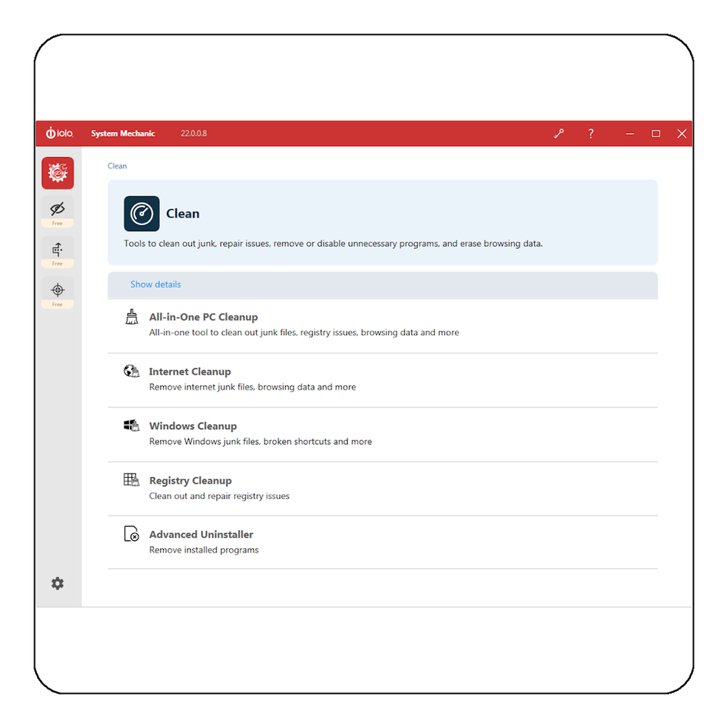Viewport: 728px width, 728px height.
Task: Click the Clean speedometer icon
Action: [142, 214]
